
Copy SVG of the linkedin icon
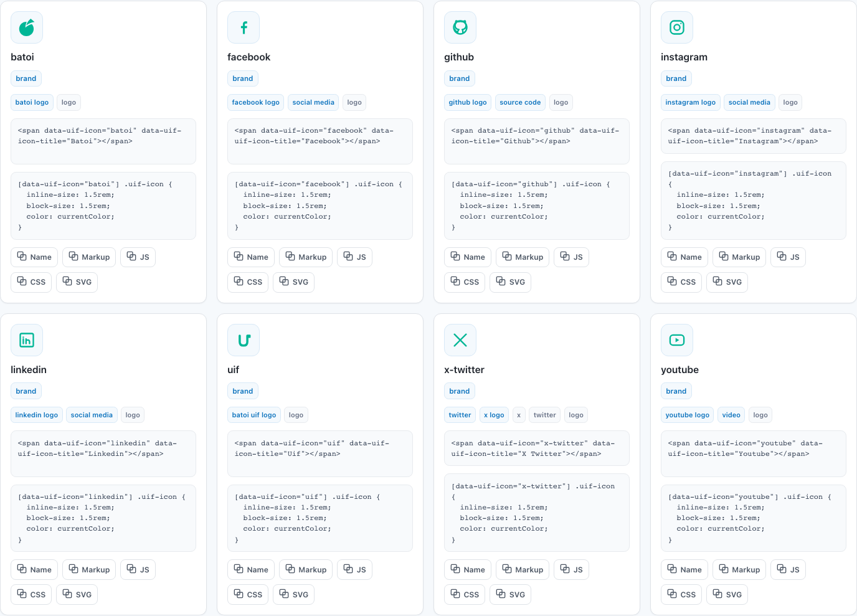(x=77, y=595)
